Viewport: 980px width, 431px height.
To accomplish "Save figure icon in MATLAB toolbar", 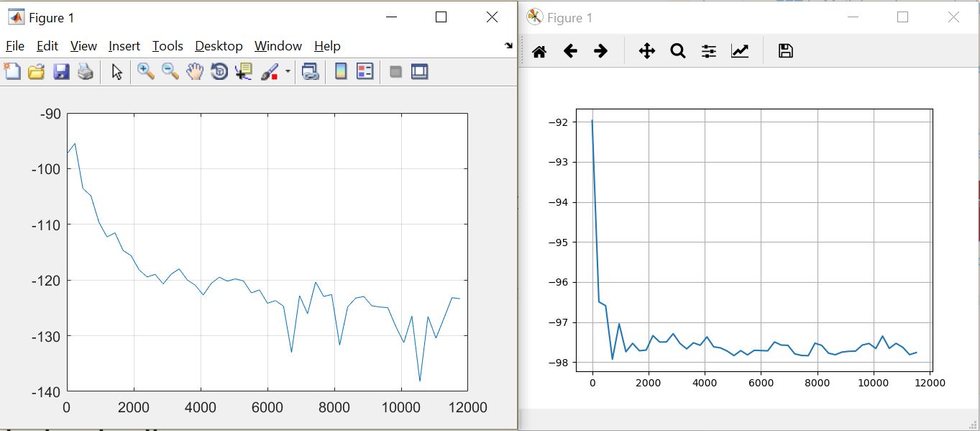I will [x=61, y=71].
